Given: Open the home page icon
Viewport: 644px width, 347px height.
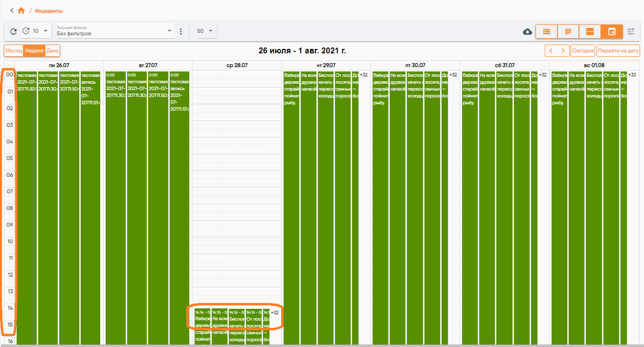Looking at the screenshot, I should click(x=21, y=10).
